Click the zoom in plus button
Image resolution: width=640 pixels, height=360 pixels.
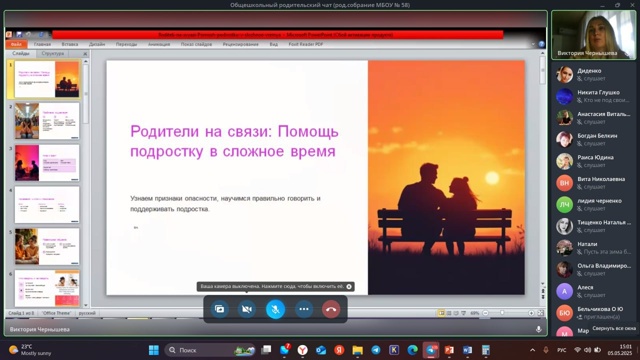(531, 313)
